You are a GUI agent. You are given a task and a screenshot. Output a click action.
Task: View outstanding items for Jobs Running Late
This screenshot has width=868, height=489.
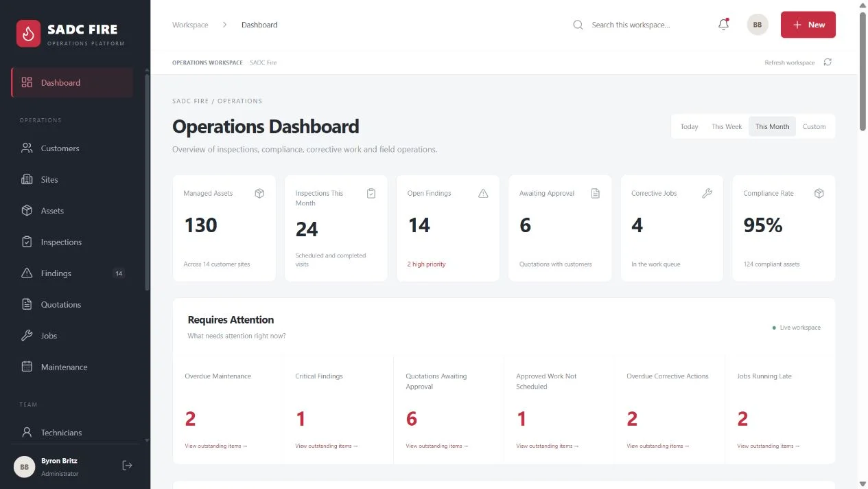769,446
